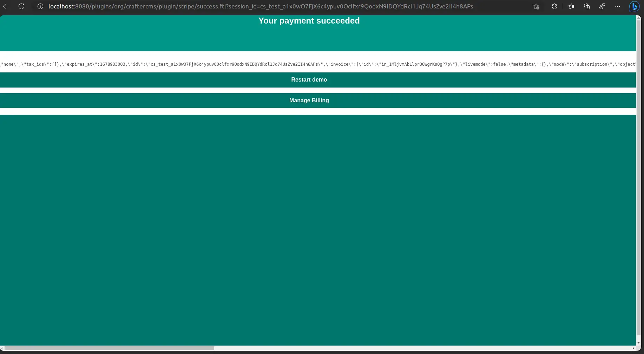The width and height of the screenshot is (644, 354).
Task: Add this page to favorites
Action: [536, 6]
